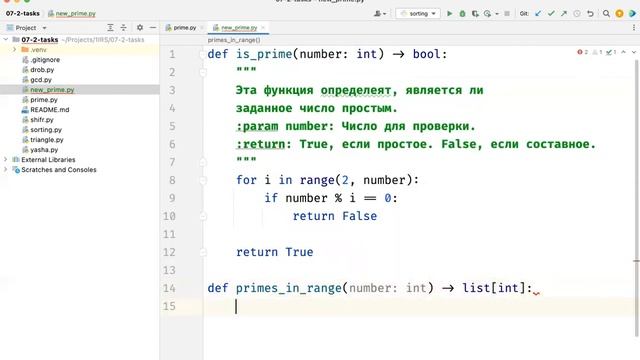Click the editor vertical scrollbar
The height and width of the screenshot is (360, 640).
[636, 198]
